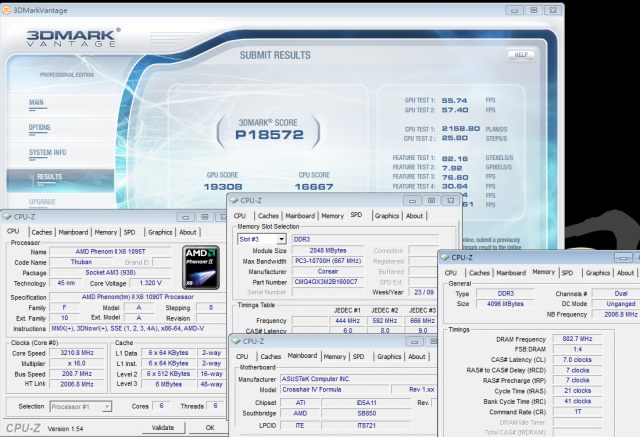The image size is (640, 437).
Task: Select Graphics tab in CPU-Z Mainboard window
Action: pos(389,357)
